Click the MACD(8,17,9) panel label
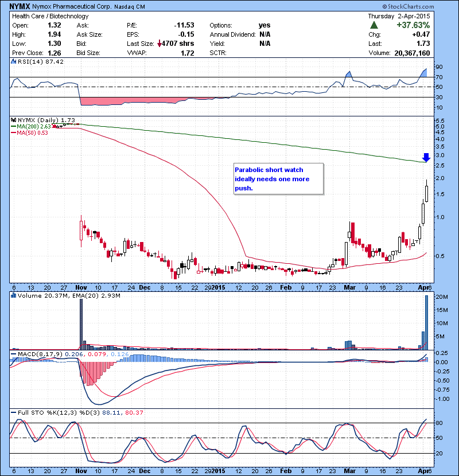 coord(40,354)
